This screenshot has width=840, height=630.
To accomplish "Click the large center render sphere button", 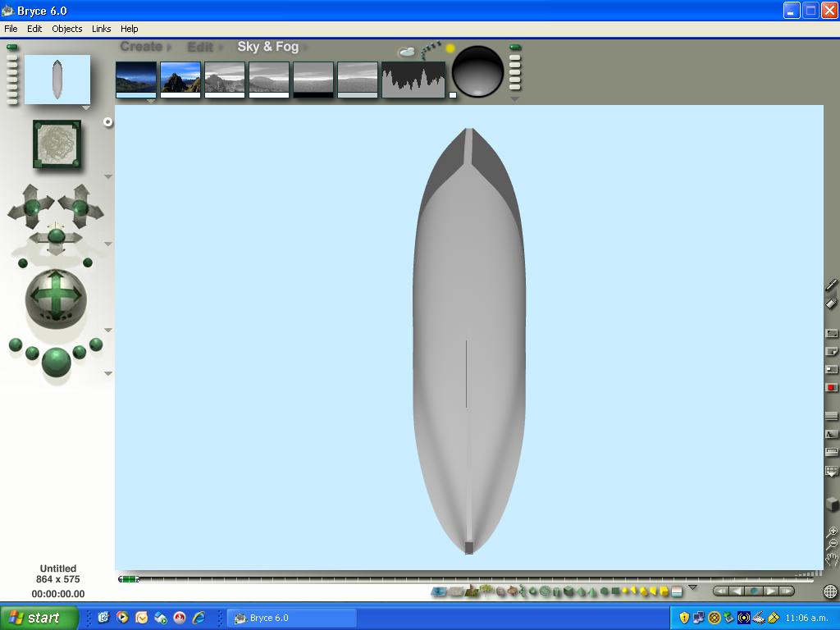I will (x=57, y=362).
